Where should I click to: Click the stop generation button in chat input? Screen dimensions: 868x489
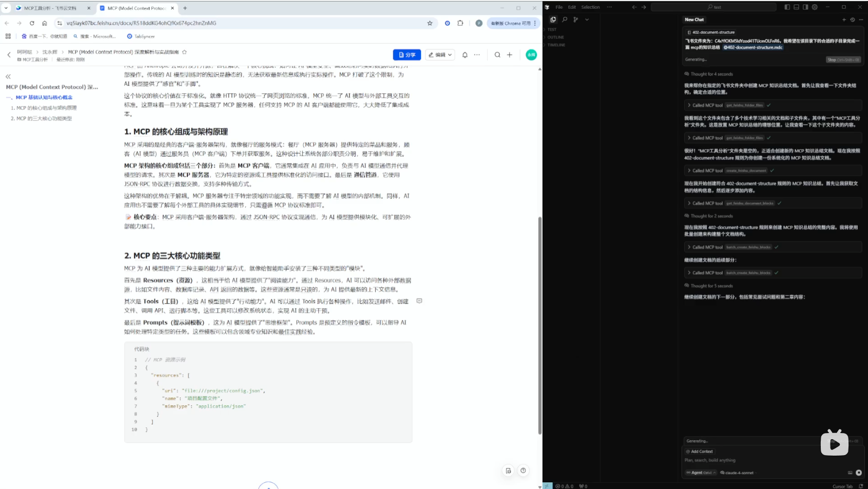(x=859, y=473)
